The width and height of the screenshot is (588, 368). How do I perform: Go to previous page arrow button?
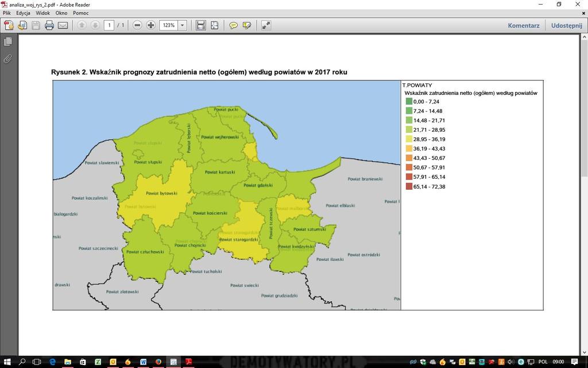point(82,25)
